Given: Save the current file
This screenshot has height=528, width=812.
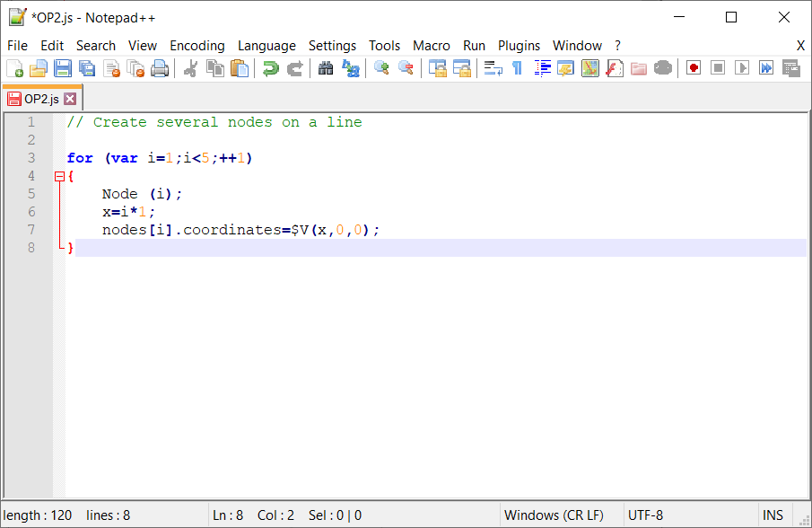Looking at the screenshot, I should coord(63,67).
